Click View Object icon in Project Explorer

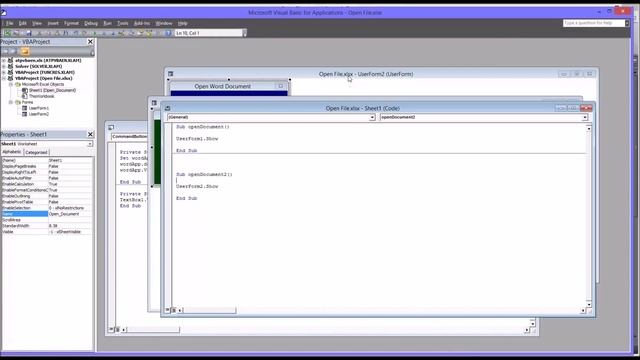tap(13, 51)
